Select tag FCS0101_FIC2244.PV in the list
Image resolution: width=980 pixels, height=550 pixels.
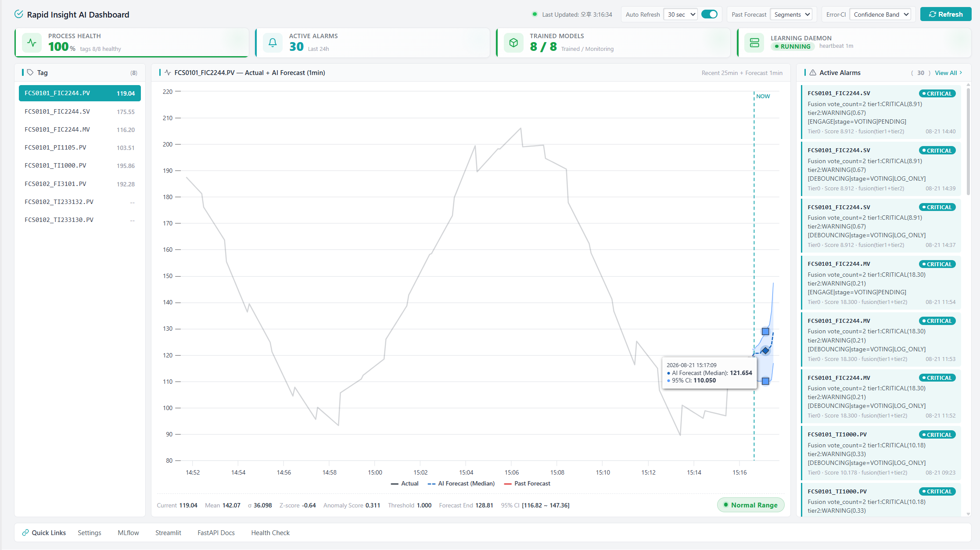pos(80,93)
